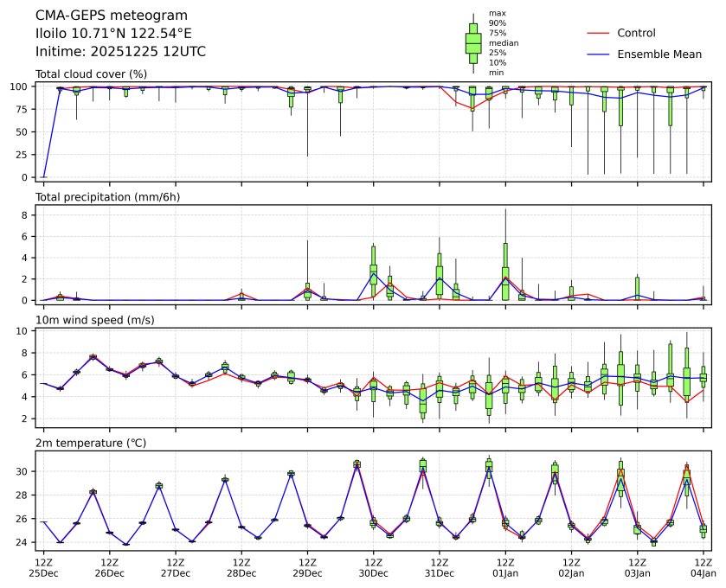Select the Control legend label
This screenshot has height=588, width=726.
pyautogui.click(x=636, y=33)
